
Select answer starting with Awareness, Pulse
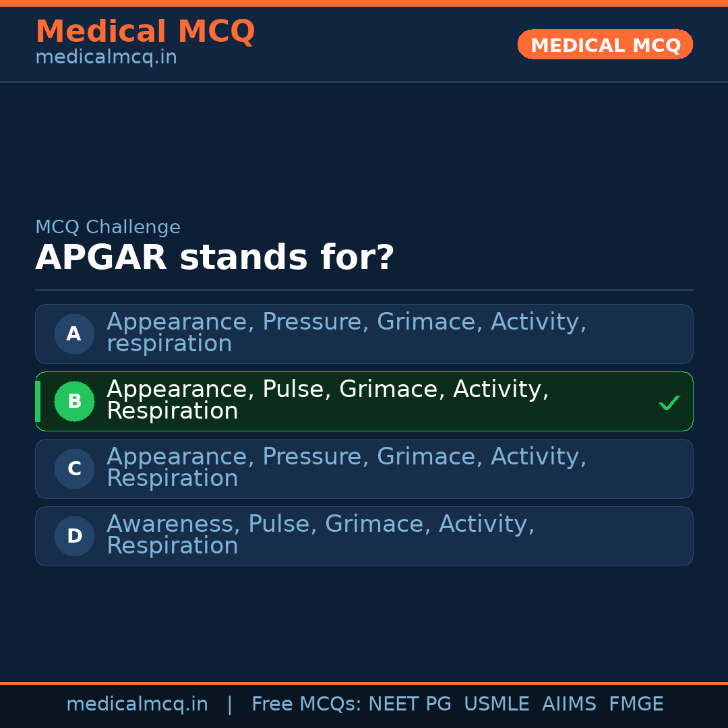(x=320, y=535)
